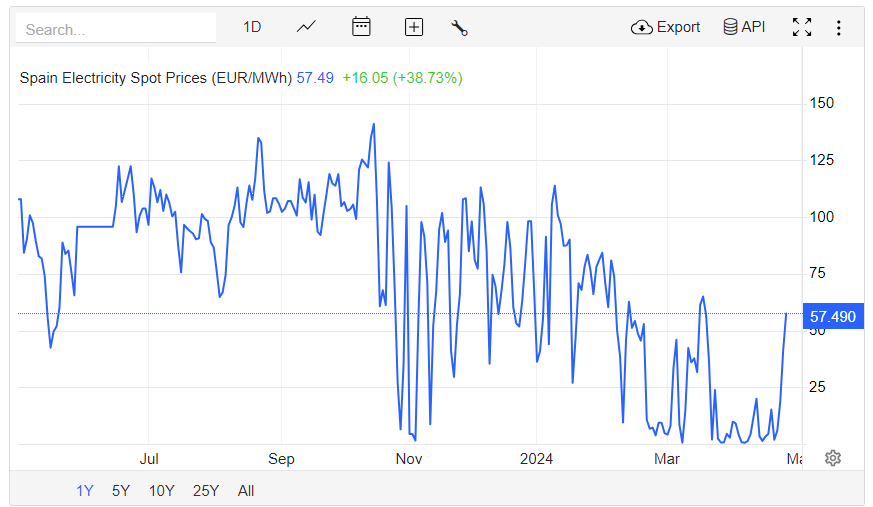Click the Nov x-axis label
This screenshot has height=507, width=873.
click(x=409, y=459)
